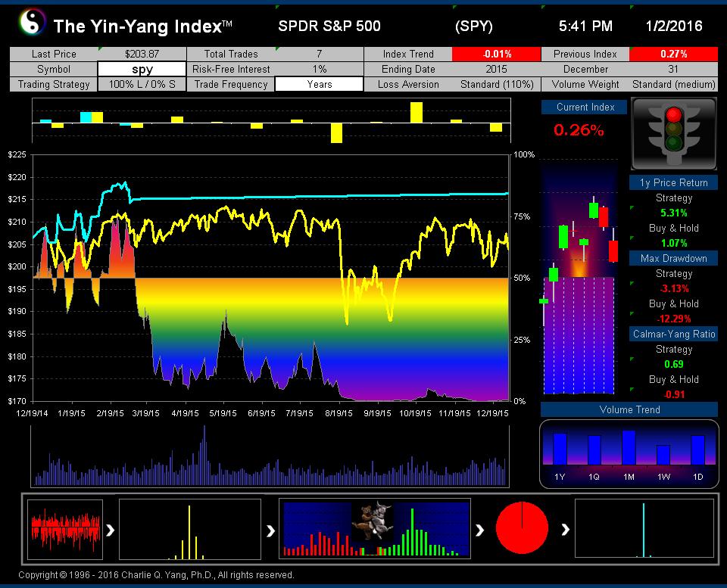Click the Buy & Hold drawdown -12.29% value
727x588 pixels.
click(674, 319)
